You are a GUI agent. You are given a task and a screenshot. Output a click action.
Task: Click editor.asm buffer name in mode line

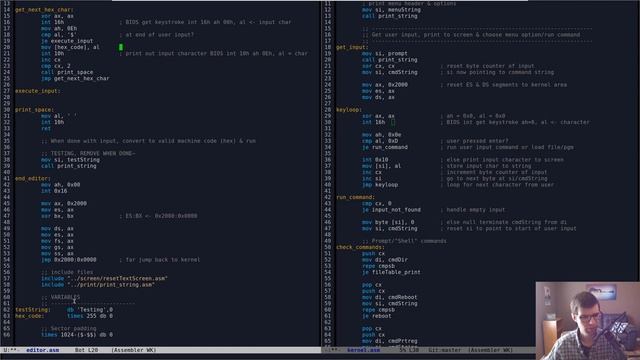coord(42,350)
